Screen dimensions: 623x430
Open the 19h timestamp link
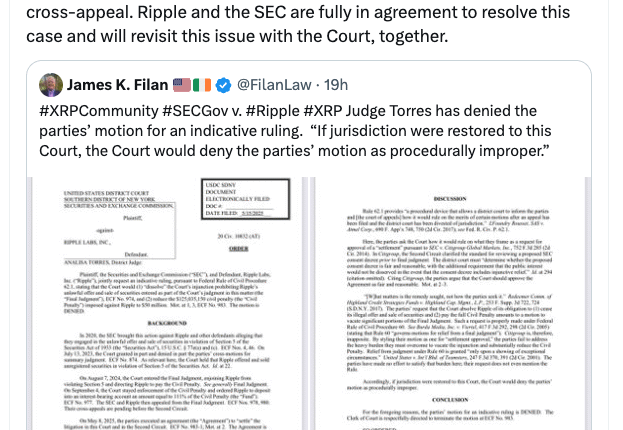pyautogui.click(x=335, y=85)
